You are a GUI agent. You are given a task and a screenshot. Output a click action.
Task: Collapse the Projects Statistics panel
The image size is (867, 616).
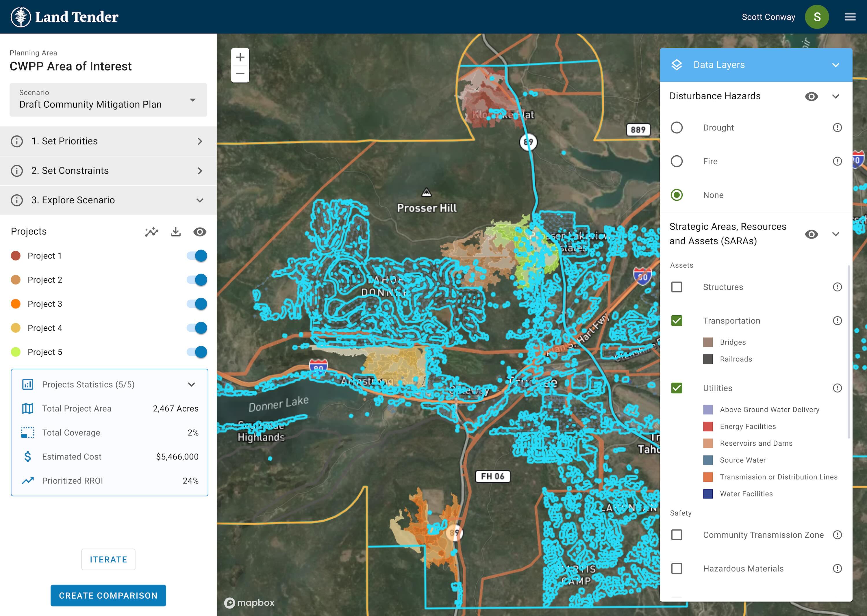191,385
